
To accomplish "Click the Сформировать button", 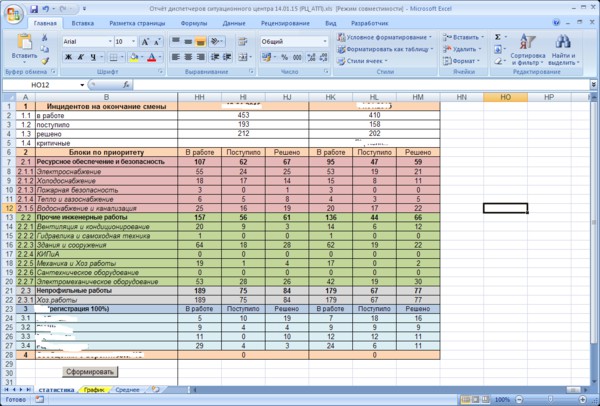I will pyautogui.click(x=90, y=372).
